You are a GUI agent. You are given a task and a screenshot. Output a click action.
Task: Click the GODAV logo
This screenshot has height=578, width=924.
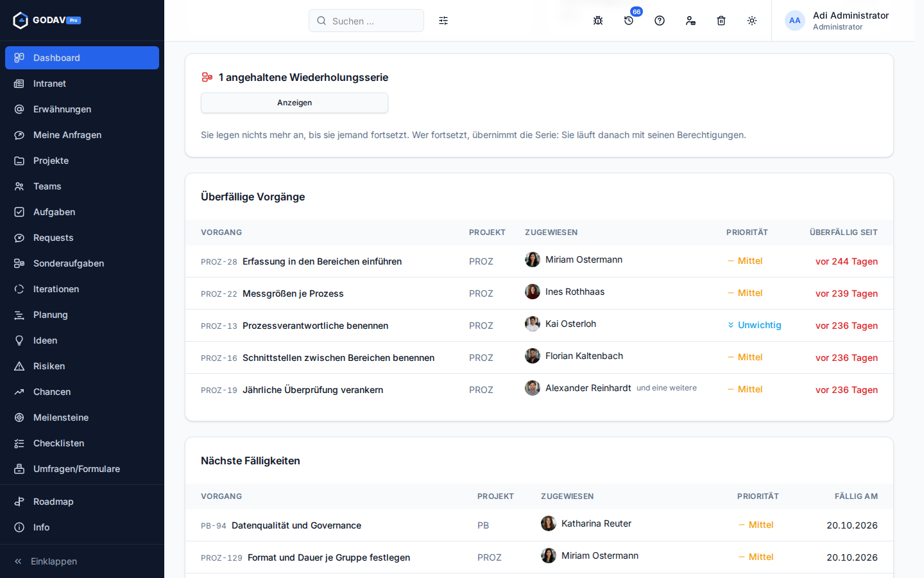47,21
